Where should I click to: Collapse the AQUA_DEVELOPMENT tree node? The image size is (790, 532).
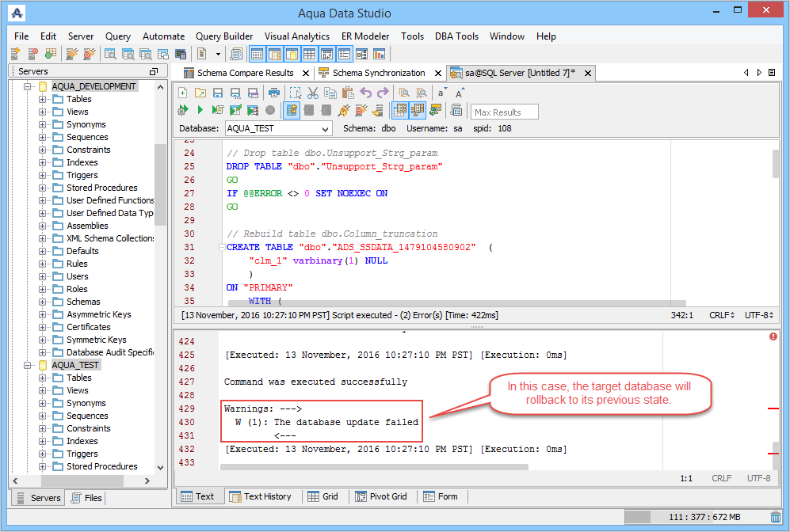click(x=29, y=86)
